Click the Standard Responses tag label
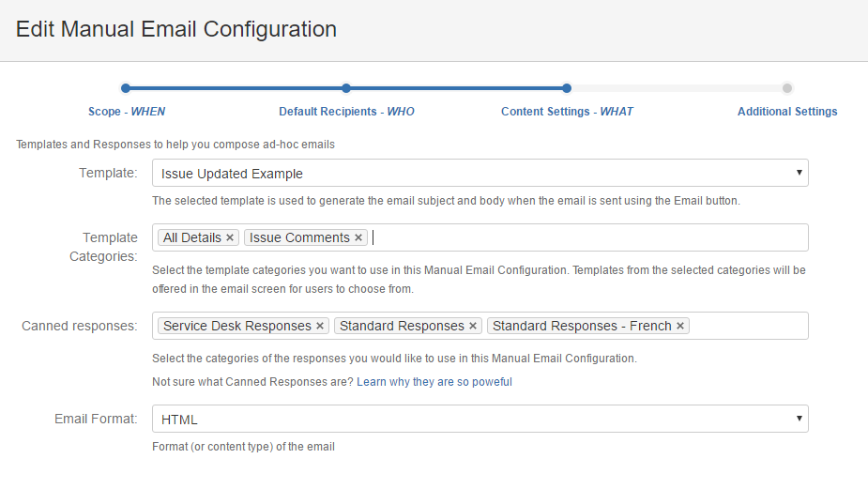This screenshot has width=868, height=489. (402, 327)
